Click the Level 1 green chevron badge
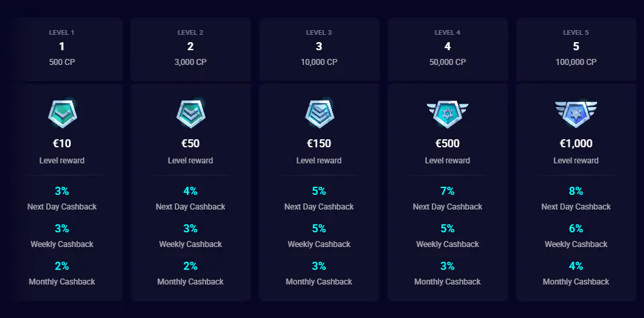 [x=62, y=114]
